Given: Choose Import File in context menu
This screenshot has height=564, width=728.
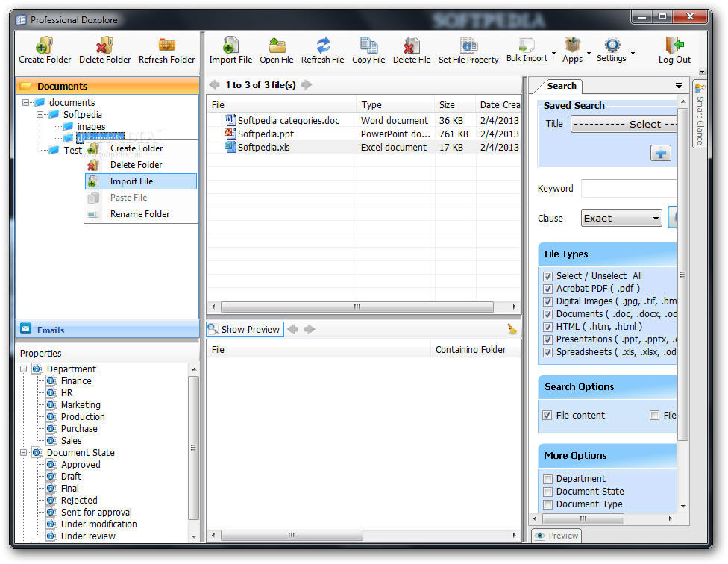Looking at the screenshot, I should (141, 181).
